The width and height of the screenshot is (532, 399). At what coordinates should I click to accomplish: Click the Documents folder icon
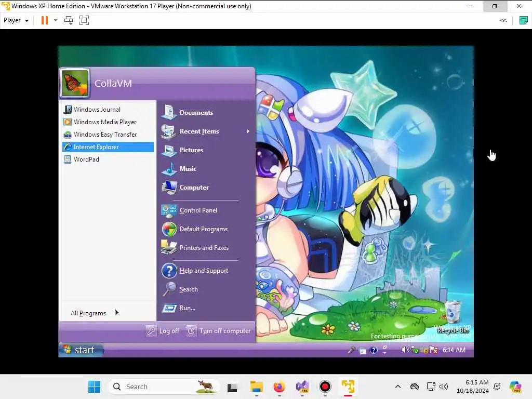click(169, 112)
